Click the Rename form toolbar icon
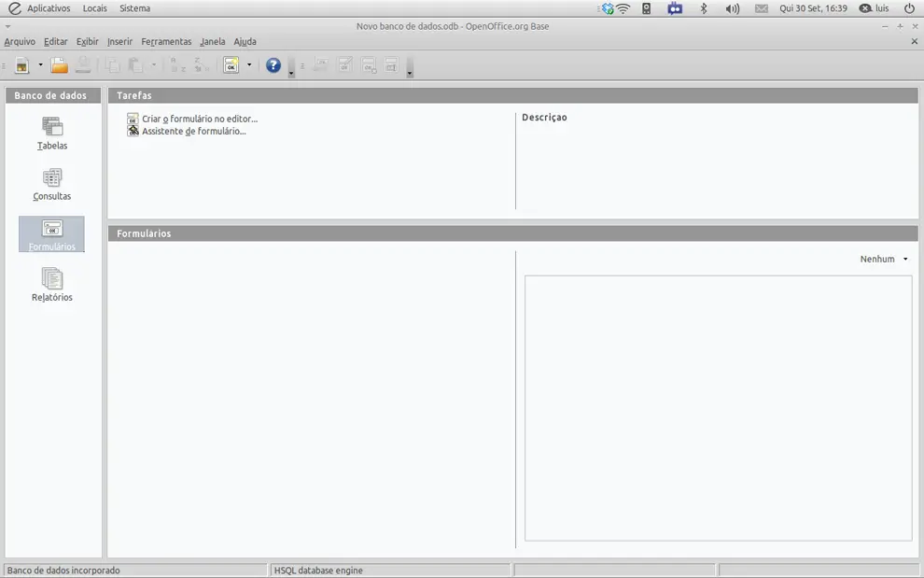Image resolution: width=924 pixels, height=578 pixels. pyautogui.click(x=391, y=64)
